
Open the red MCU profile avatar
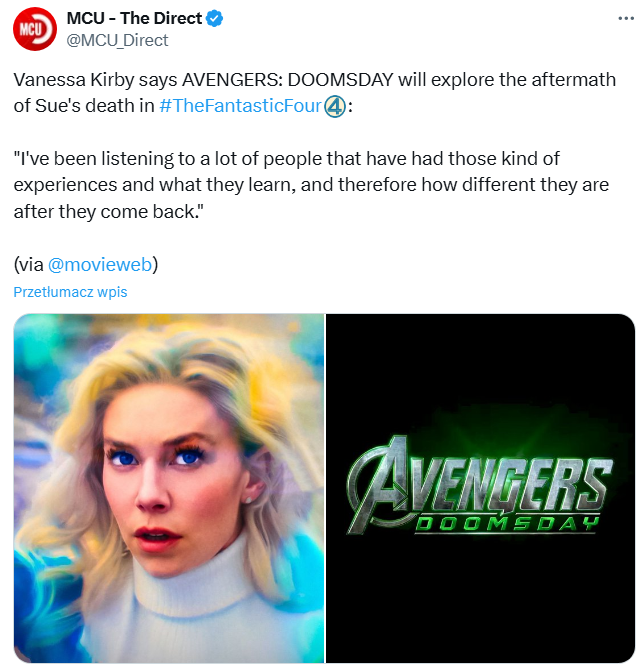(35, 29)
